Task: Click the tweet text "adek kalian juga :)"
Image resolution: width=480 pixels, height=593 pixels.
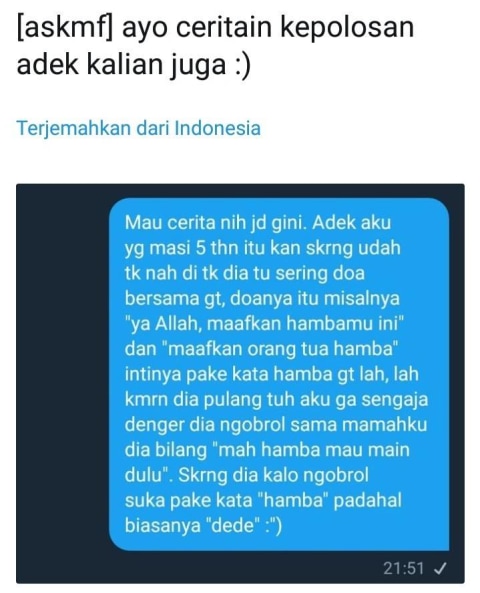Action: (x=134, y=65)
